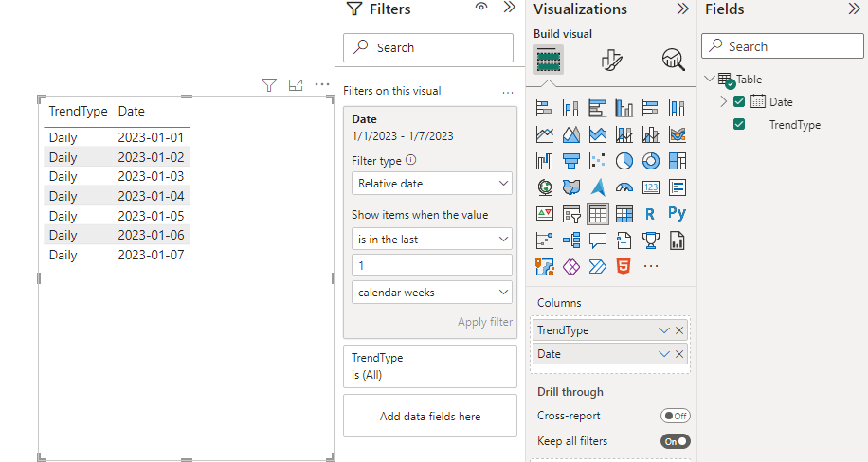Collapse the Fields pane
Image resolution: width=868 pixels, height=462 pixels.
click(854, 9)
